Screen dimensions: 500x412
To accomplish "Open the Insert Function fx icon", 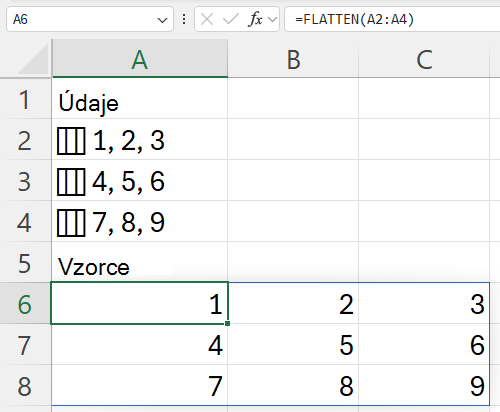I will pos(255,19).
